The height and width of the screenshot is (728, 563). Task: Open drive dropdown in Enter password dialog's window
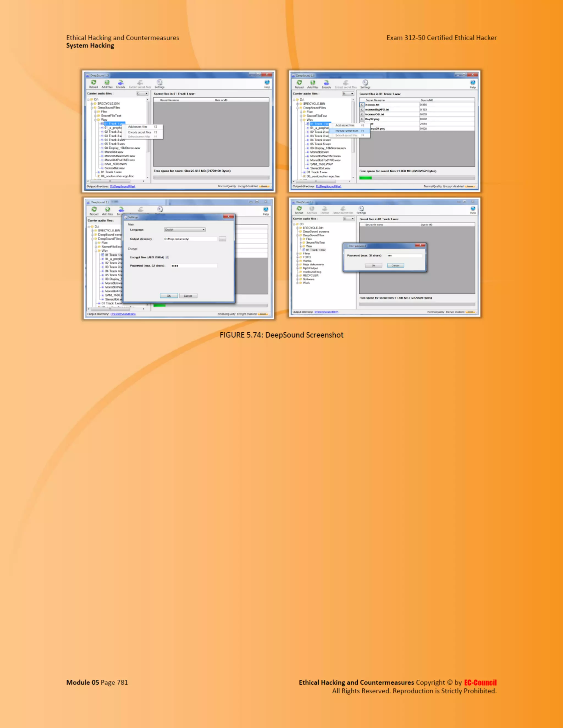pos(349,219)
